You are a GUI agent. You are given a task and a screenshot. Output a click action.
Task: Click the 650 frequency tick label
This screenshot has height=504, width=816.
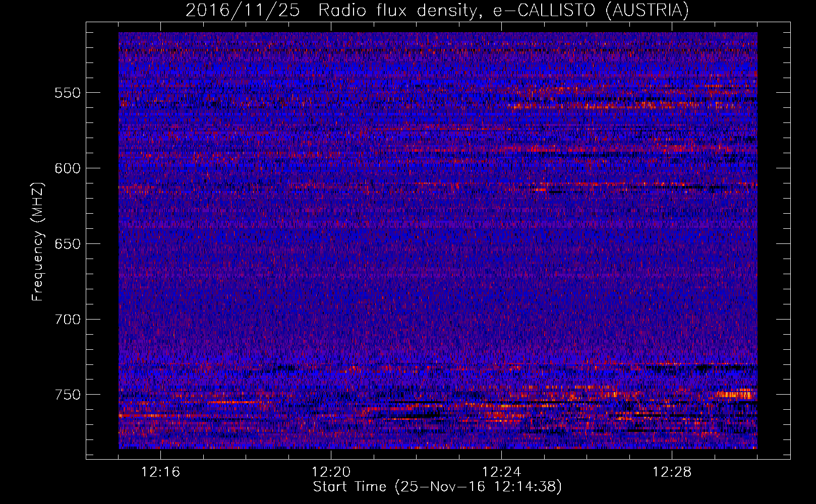pos(68,244)
